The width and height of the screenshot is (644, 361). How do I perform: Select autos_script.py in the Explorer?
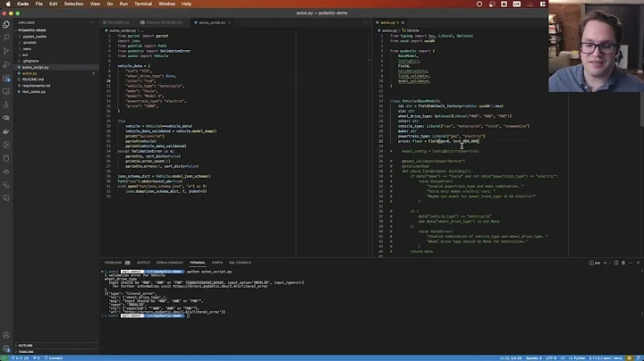(x=35, y=67)
